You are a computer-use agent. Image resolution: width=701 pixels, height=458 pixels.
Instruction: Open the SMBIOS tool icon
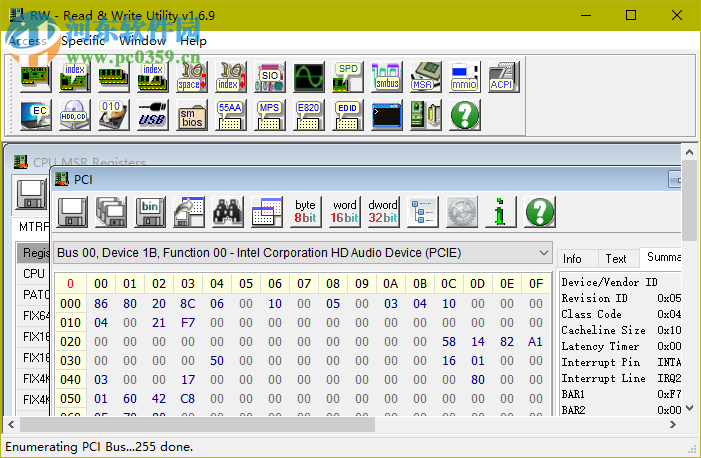(x=191, y=115)
